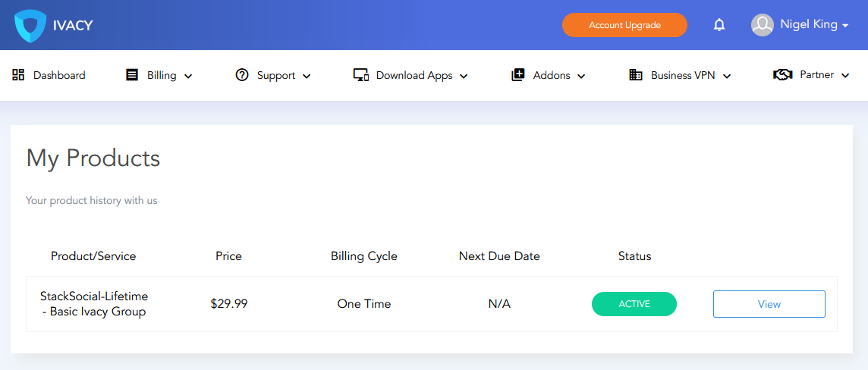Click the Ivacy shield logo
Viewport: 868px width, 370px height.
click(x=30, y=26)
